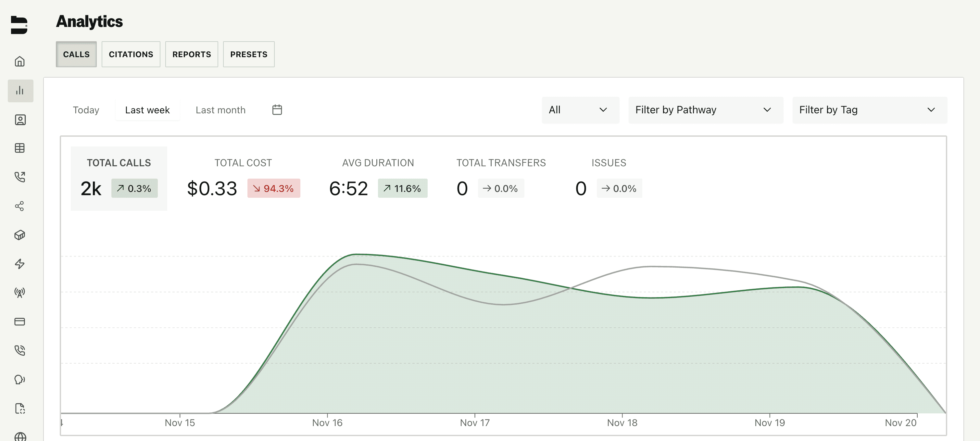Select the Issues metric
This screenshot has height=441, width=980.
[609, 179]
